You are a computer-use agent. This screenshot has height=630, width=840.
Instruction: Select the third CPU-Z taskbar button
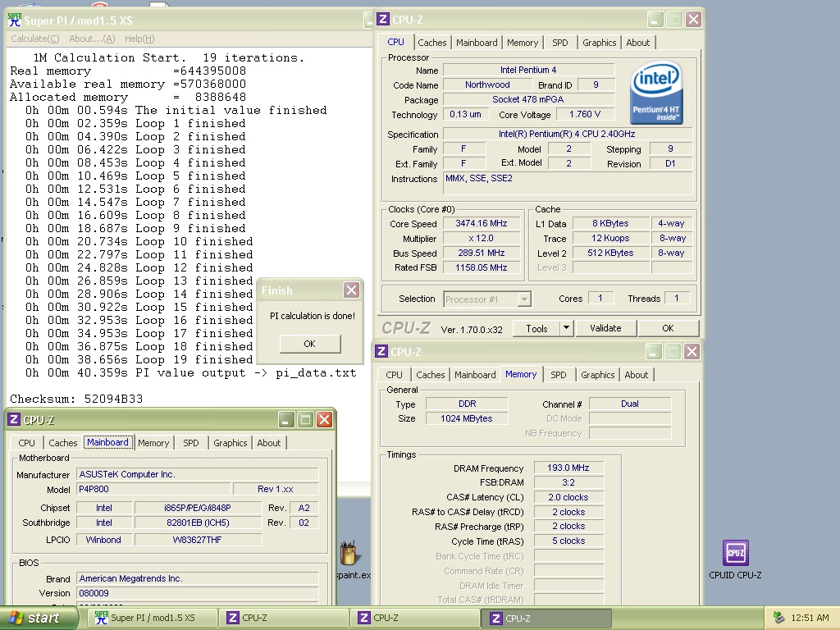pos(547,618)
